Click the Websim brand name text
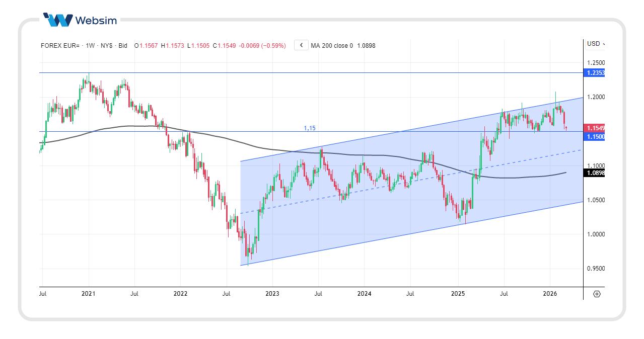The width and height of the screenshot is (644, 339). (96, 20)
